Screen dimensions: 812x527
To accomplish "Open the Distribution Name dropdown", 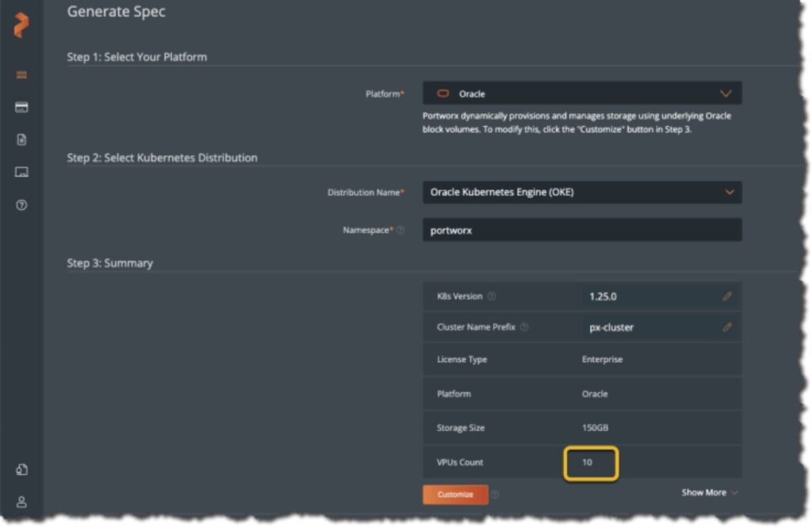I will coord(583,192).
